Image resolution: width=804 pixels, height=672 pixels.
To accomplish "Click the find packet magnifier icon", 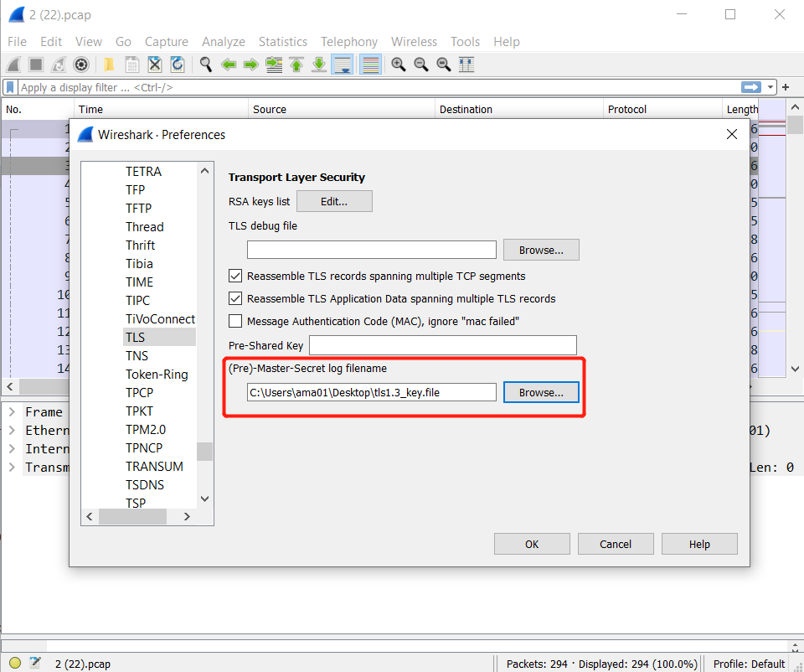I will pyautogui.click(x=206, y=65).
